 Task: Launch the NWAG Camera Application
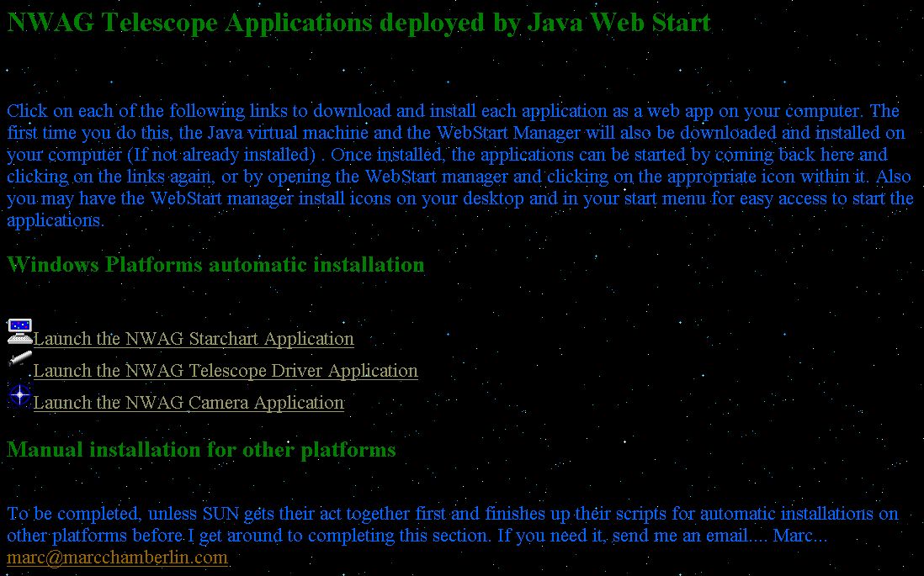click(189, 402)
